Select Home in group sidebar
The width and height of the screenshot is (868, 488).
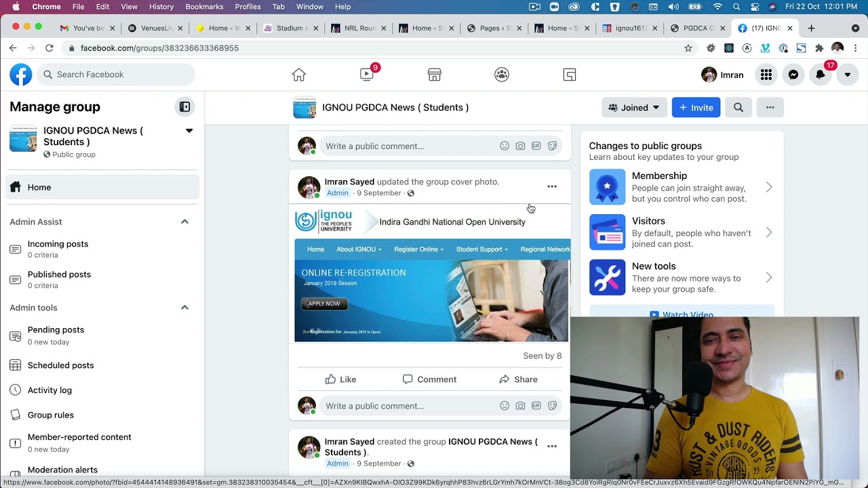[102, 187]
